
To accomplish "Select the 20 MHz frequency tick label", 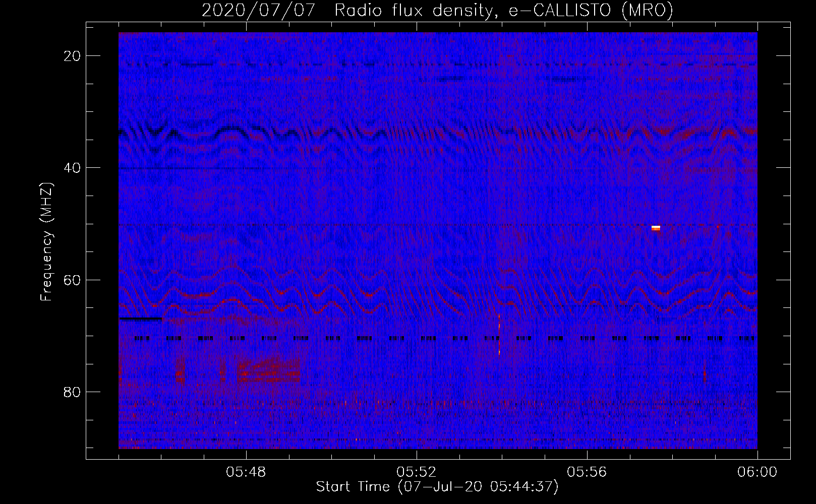I will pyautogui.click(x=73, y=56).
